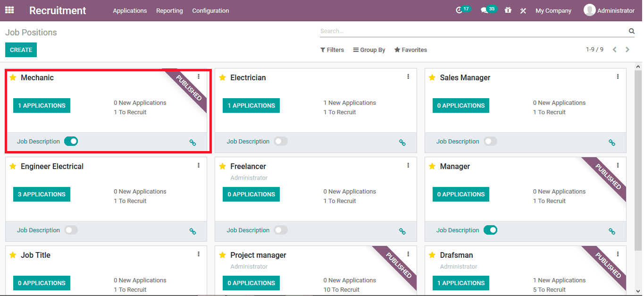The image size is (644, 296).
Task: Enable Job Description toggle on Sales Manager card
Action: coord(490,141)
